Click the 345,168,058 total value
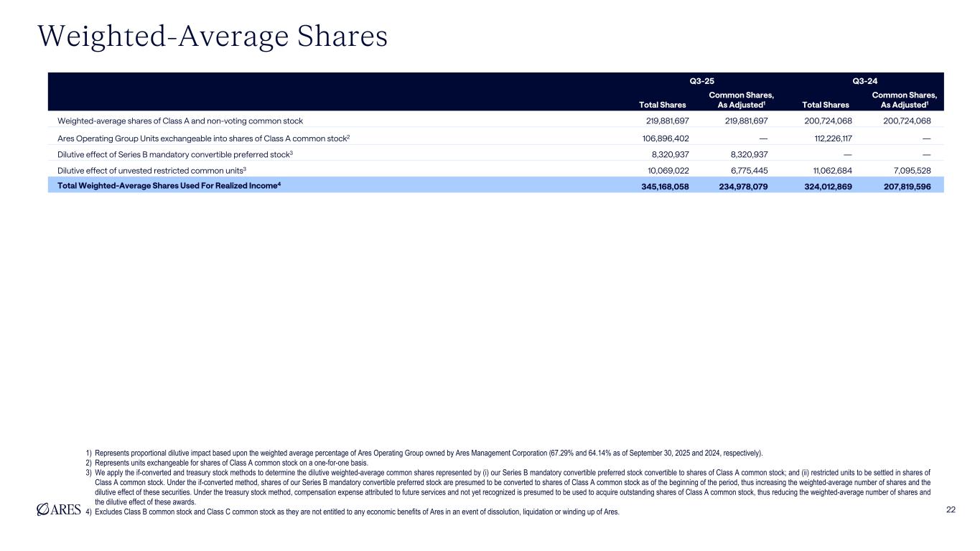 tap(658, 187)
